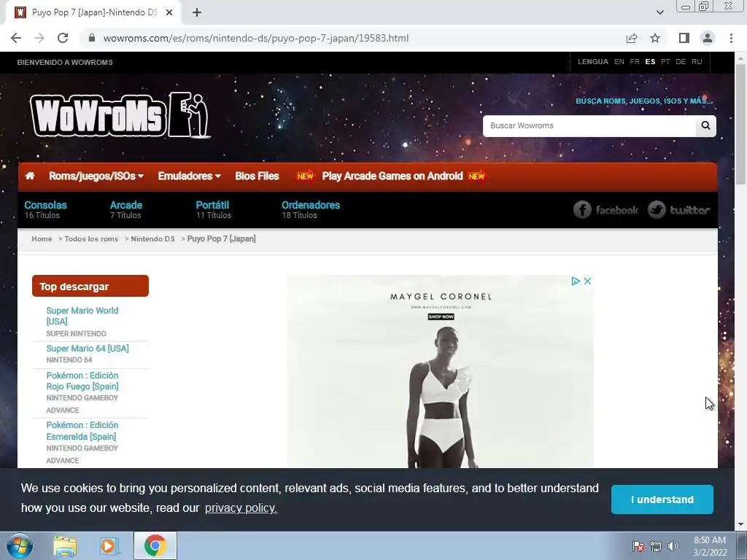View site info via the padlock icon
Viewport: 747px width, 560px height.
[92, 38]
